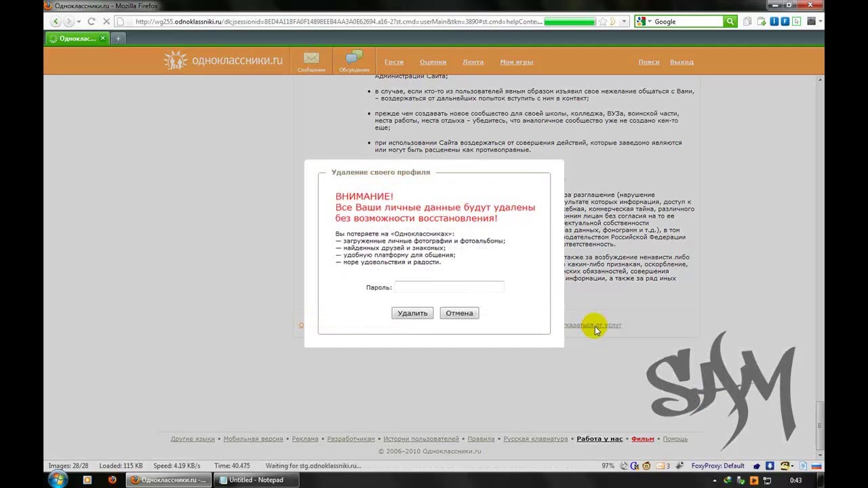Open the URL bar history dropdown
The image size is (868, 488).
(x=625, y=22)
